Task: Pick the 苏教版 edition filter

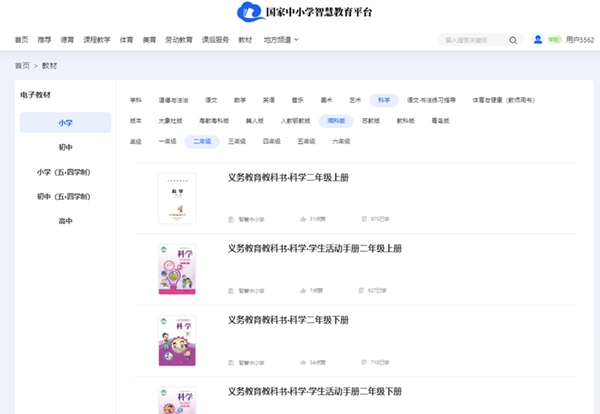Action: coord(371,121)
